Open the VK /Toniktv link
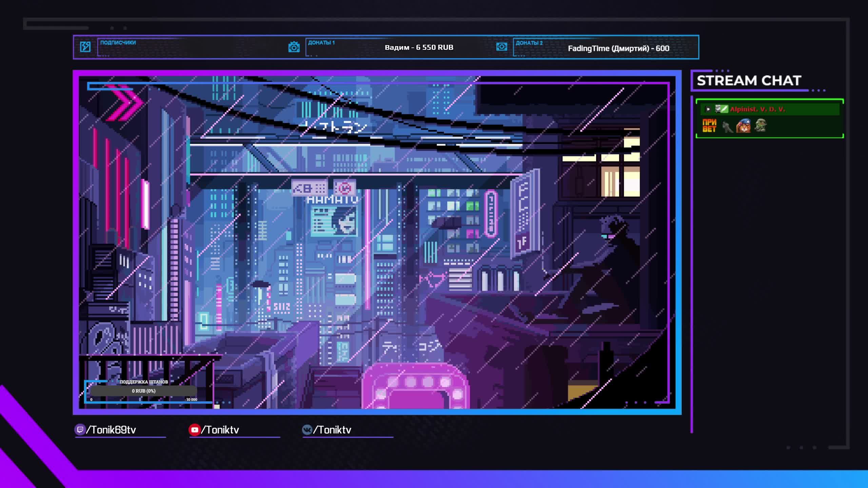The height and width of the screenshot is (488, 868). (332, 430)
